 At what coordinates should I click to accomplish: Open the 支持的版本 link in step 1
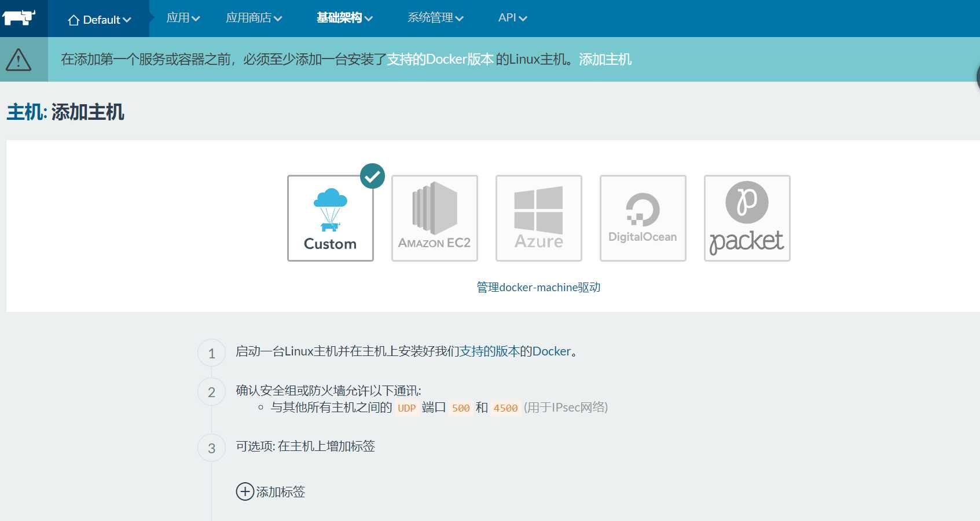click(x=489, y=351)
